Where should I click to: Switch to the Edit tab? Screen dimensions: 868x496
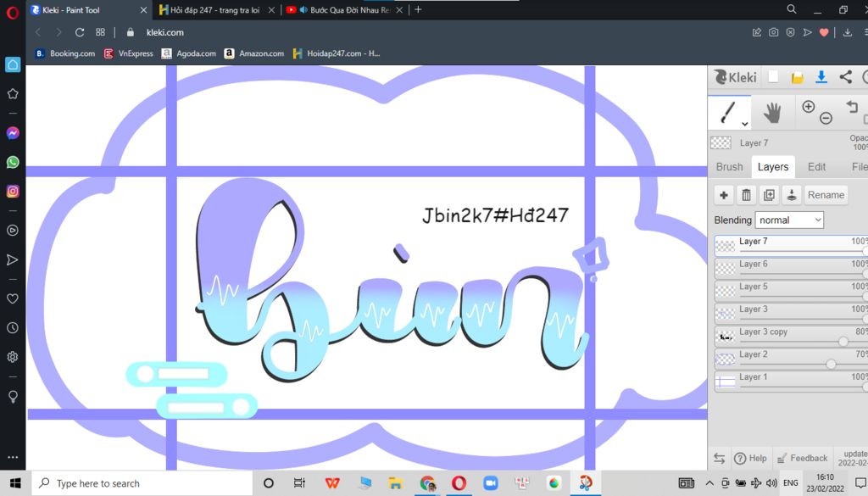pos(816,167)
